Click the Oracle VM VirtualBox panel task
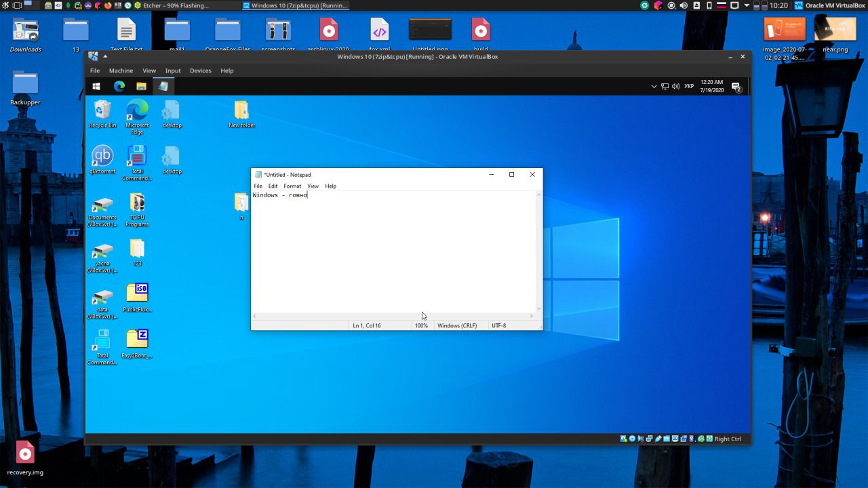This screenshot has height=488, width=868. [x=830, y=5]
